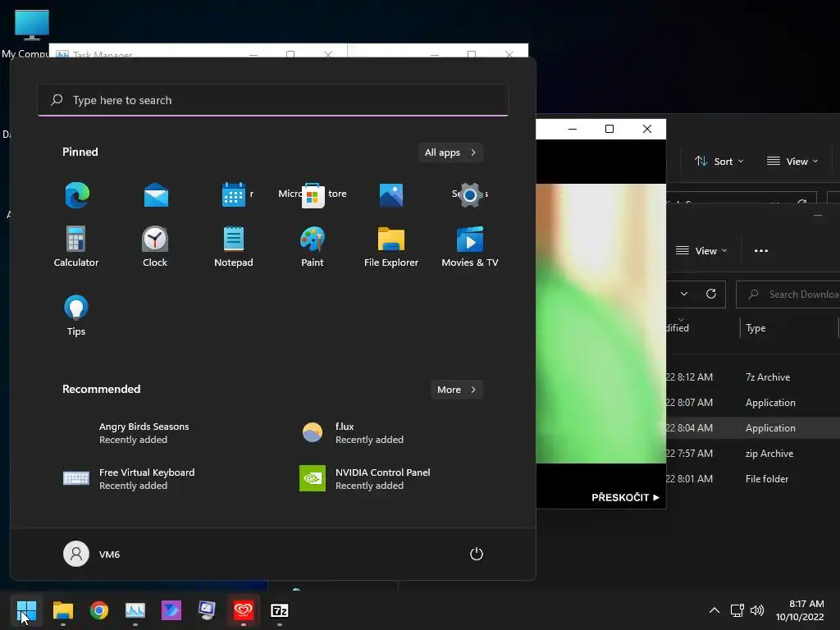The height and width of the screenshot is (630, 840).
Task: Refresh the Explorer folder view
Action: 711,294
